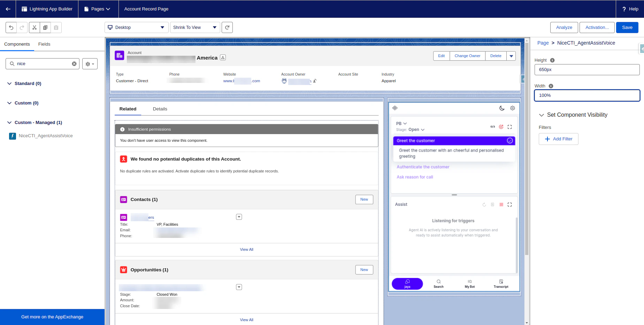Open the CTI widget settings gear
This screenshot has width=644, height=325.
coord(512,108)
